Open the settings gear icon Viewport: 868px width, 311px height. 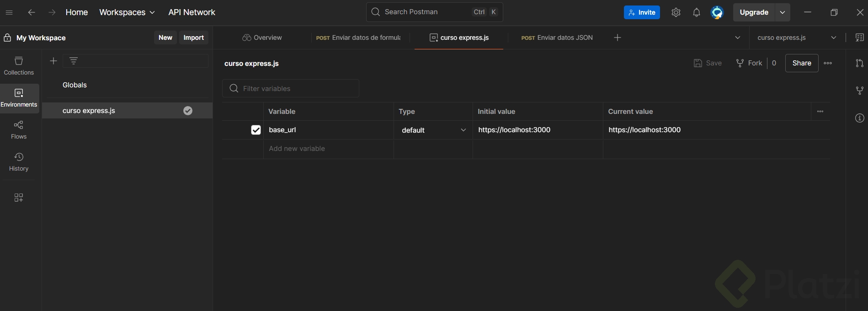point(676,12)
